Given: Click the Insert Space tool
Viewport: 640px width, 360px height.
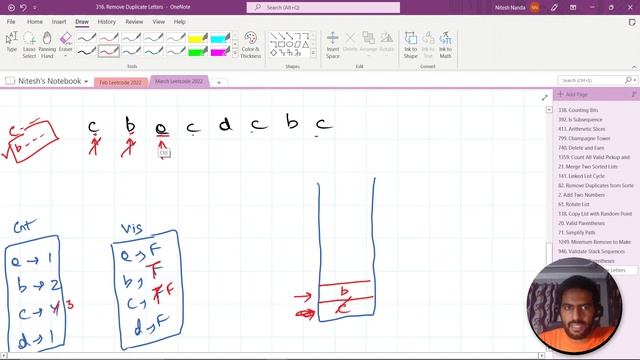Looking at the screenshot, I should pyautogui.click(x=333, y=45).
